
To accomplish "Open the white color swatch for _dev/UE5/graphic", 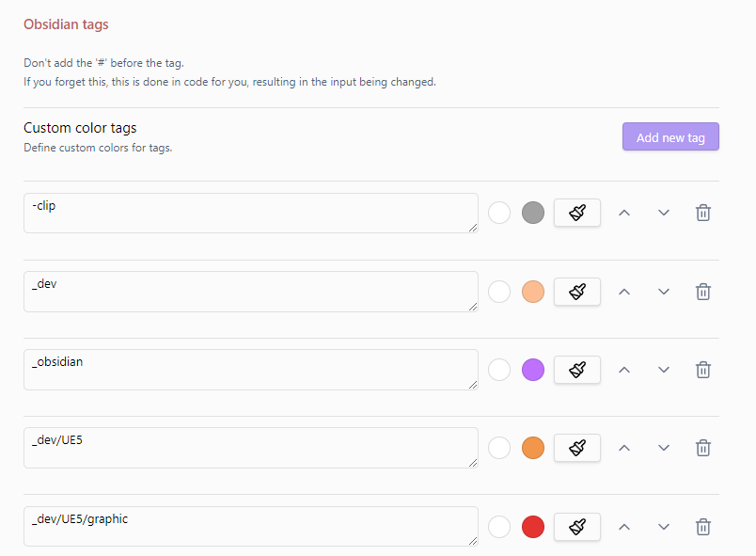I will (499, 527).
